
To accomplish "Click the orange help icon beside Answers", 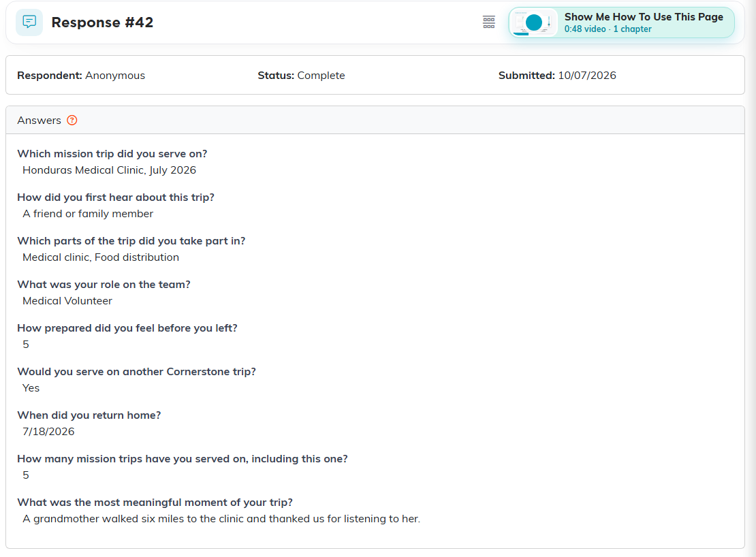I will (x=72, y=120).
